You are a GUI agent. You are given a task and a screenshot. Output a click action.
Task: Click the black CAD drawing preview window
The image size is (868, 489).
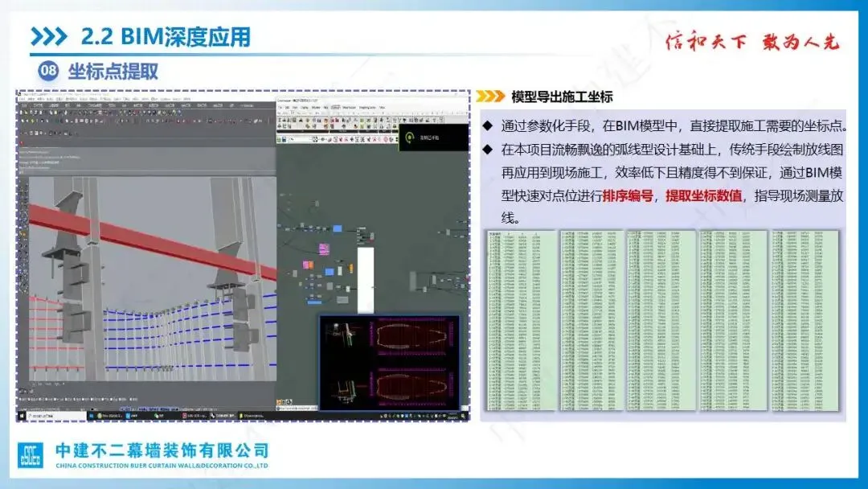pos(389,364)
